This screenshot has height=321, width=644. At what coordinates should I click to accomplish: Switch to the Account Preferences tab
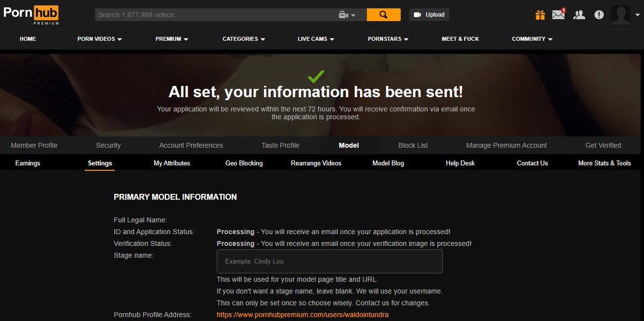(191, 145)
